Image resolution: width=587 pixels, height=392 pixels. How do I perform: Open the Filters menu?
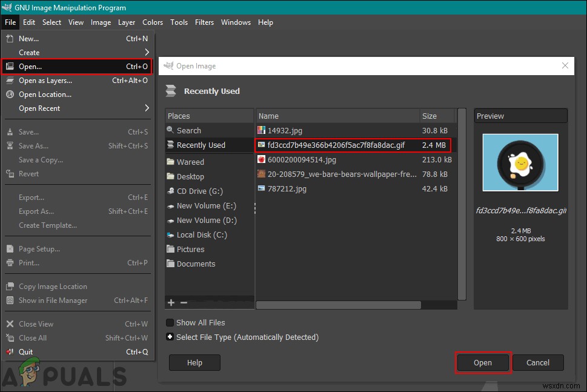tap(204, 22)
